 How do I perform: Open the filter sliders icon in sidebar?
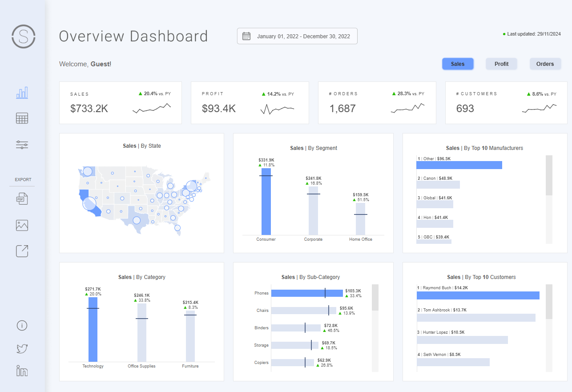pyautogui.click(x=22, y=145)
